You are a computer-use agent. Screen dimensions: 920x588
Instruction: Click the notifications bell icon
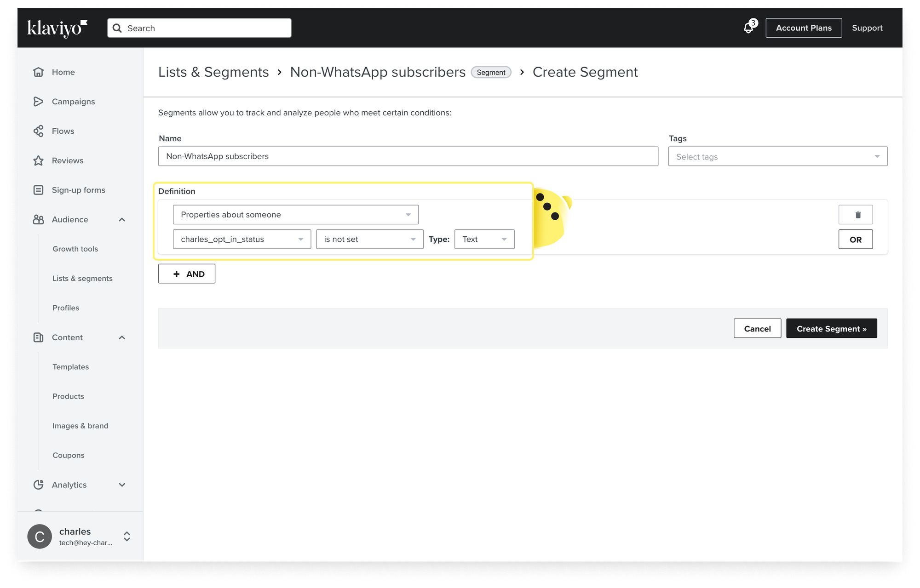point(749,28)
